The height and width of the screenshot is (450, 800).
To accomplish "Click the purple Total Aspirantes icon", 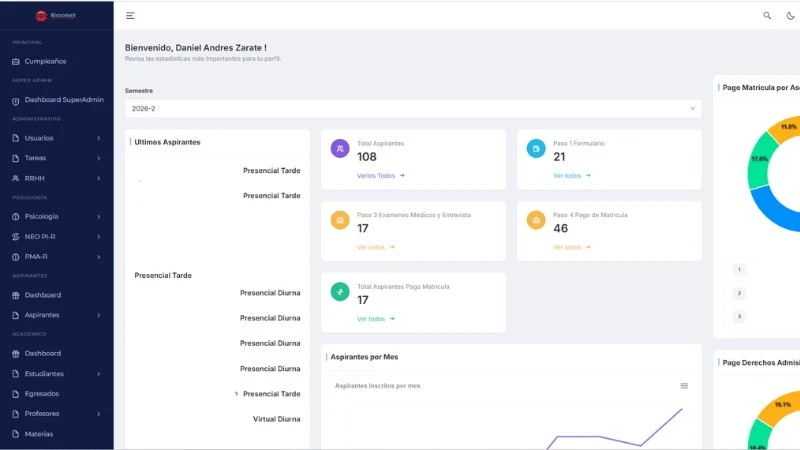I will [340, 149].
